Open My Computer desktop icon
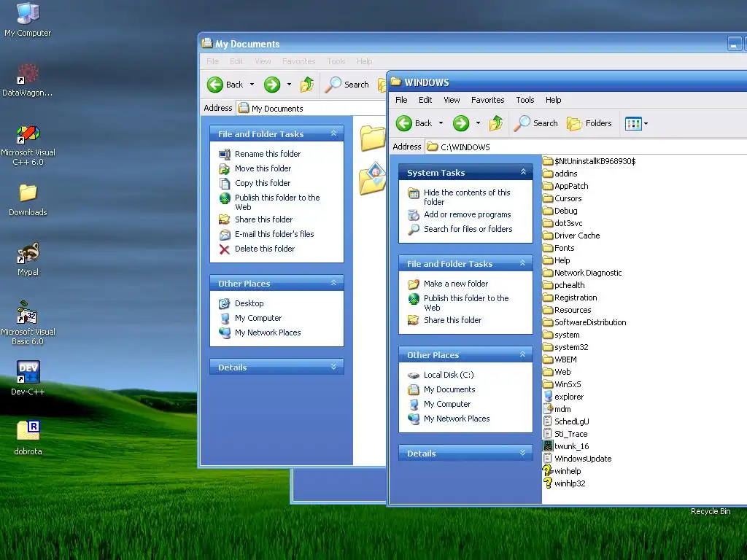The height and width of the screenshot is (560, 747). pos(28,19)
